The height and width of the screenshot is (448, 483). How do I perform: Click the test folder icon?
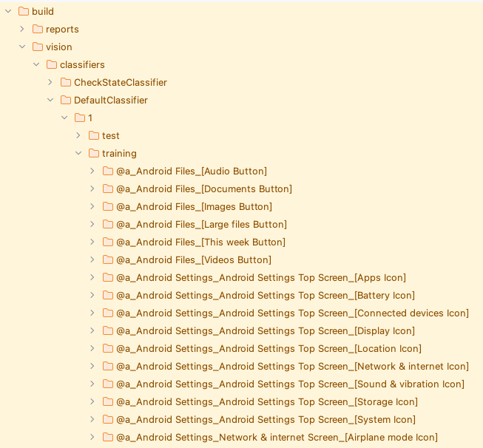(x=94, y=136)
